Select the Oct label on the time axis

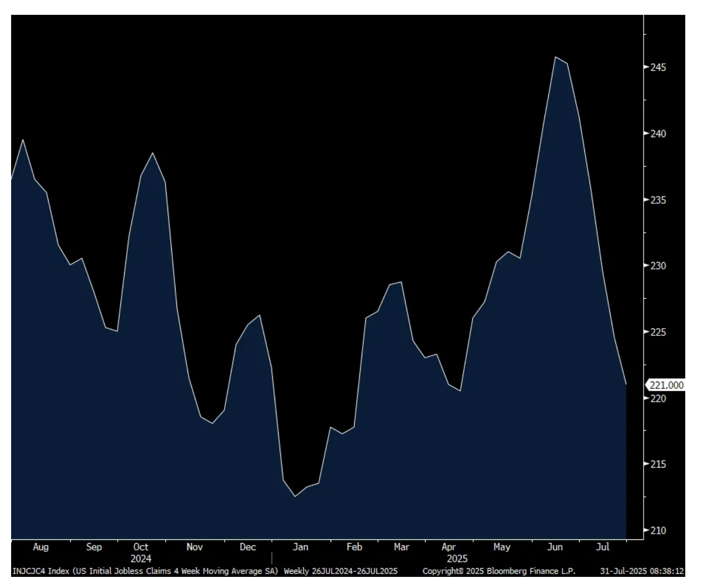click(x=141, y=547)
